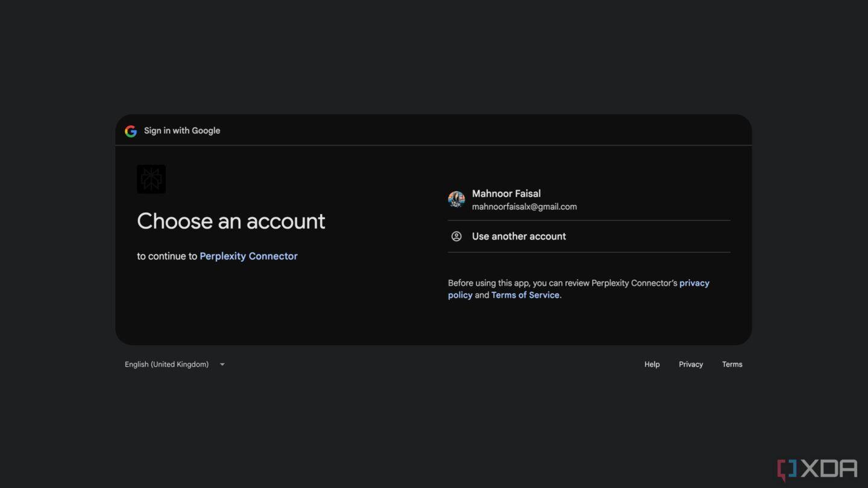Open the Privacy footer link

point(691,364)
